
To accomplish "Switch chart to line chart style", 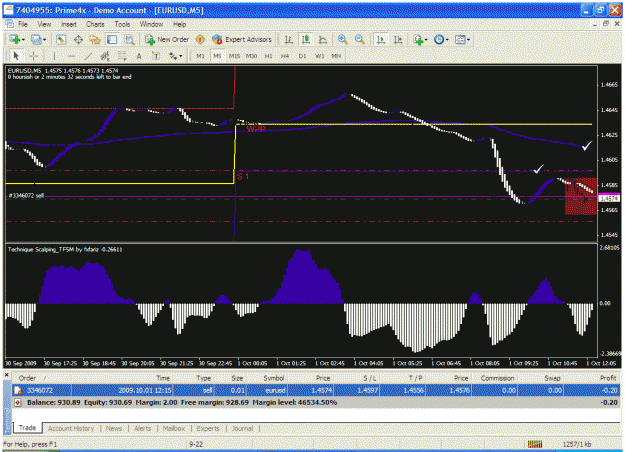I will click(323, 39).
